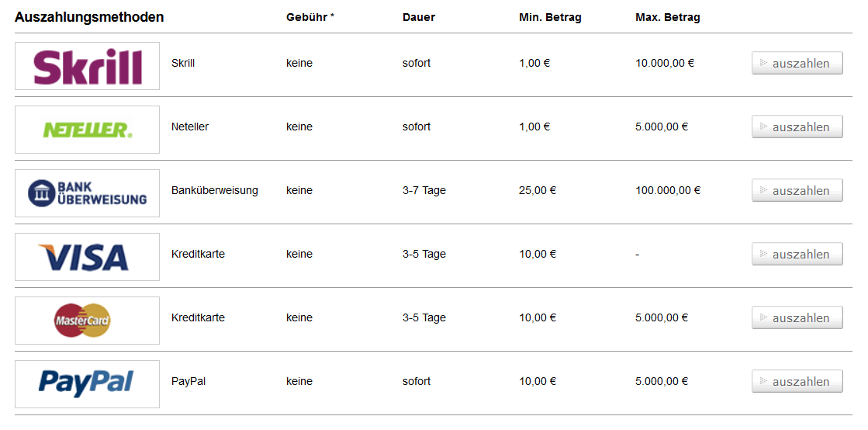Click auszahlen button in the MasterCard row
The width and height of the screenshot is (868, 430).
[797, 318]
